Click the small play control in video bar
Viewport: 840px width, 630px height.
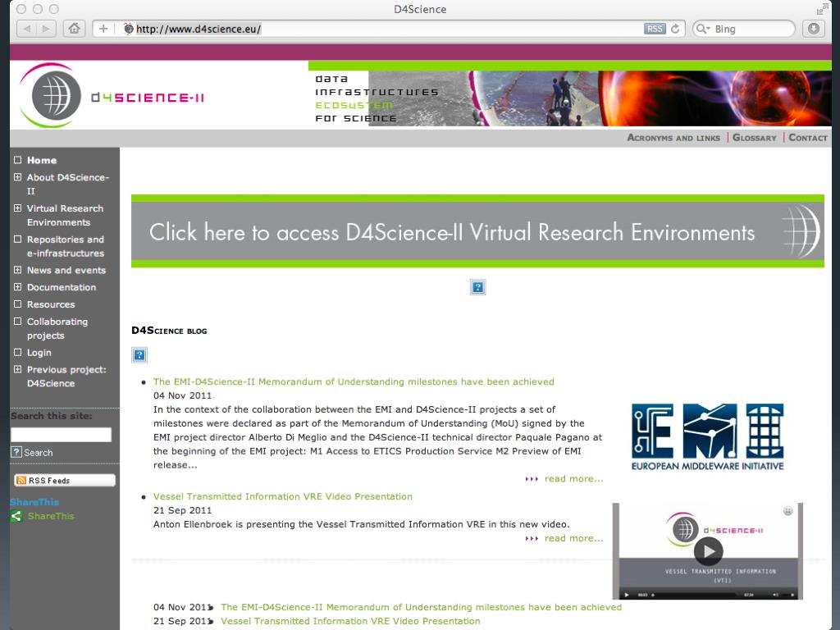tap(627, 595)
